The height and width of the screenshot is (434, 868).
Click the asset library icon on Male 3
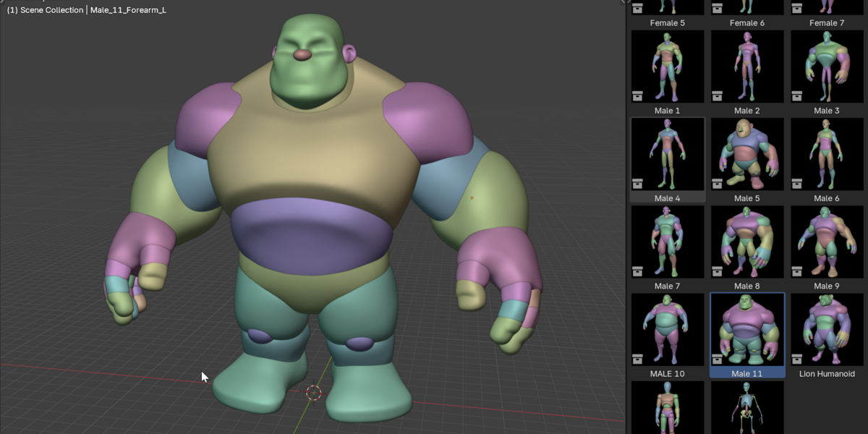797,95
